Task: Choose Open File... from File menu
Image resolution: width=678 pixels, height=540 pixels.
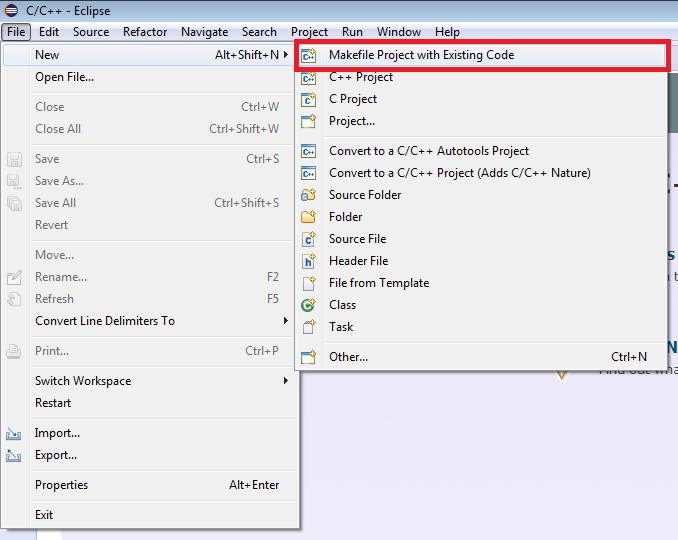Action: tap(64, 77)
